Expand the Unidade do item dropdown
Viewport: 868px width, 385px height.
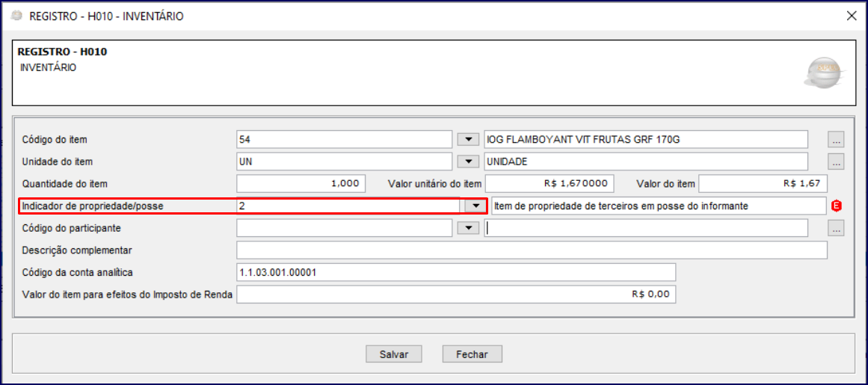click(x=468, y=161)
